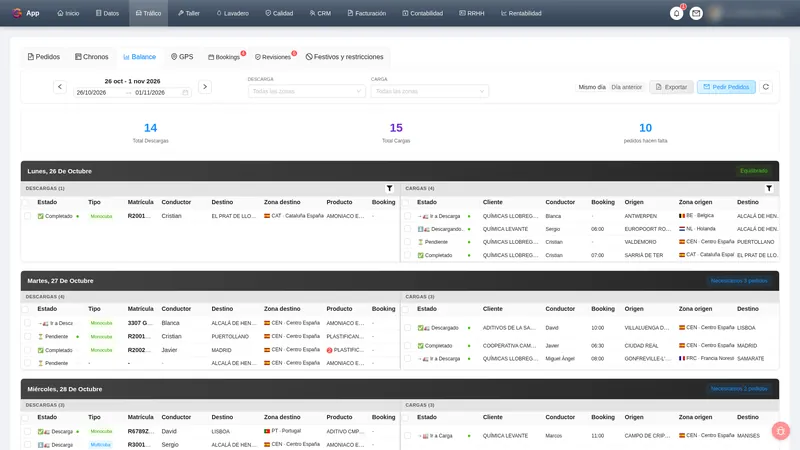Check the Tuesday cargas row for David

(408, 328)
